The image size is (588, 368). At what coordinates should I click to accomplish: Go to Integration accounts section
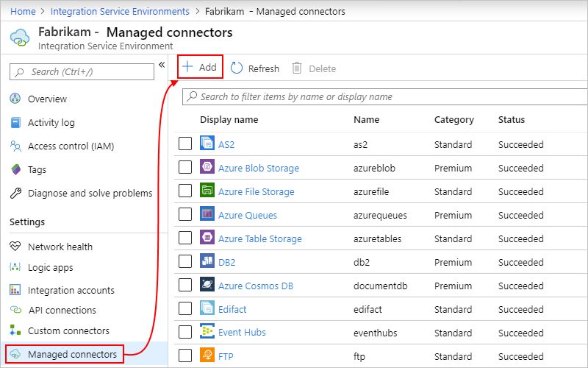(71, 290)
